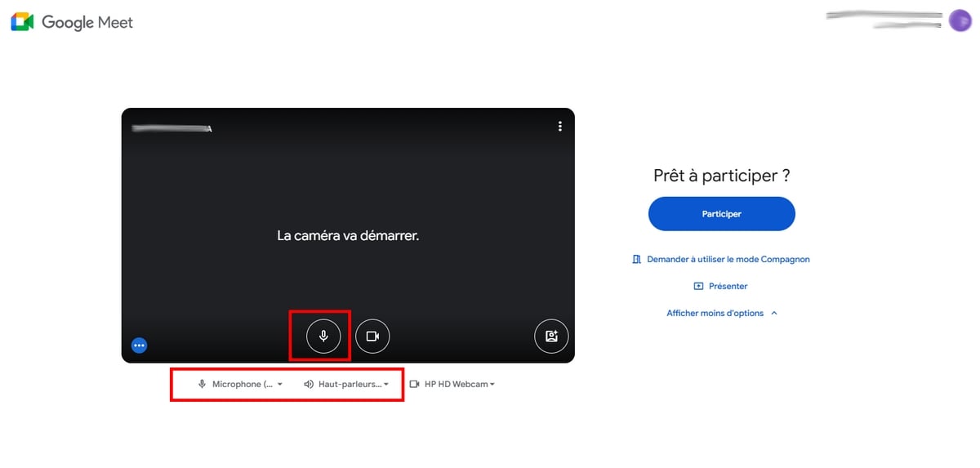
Task: Open the three-dot menu on video preview
Action: pos(559,127)
